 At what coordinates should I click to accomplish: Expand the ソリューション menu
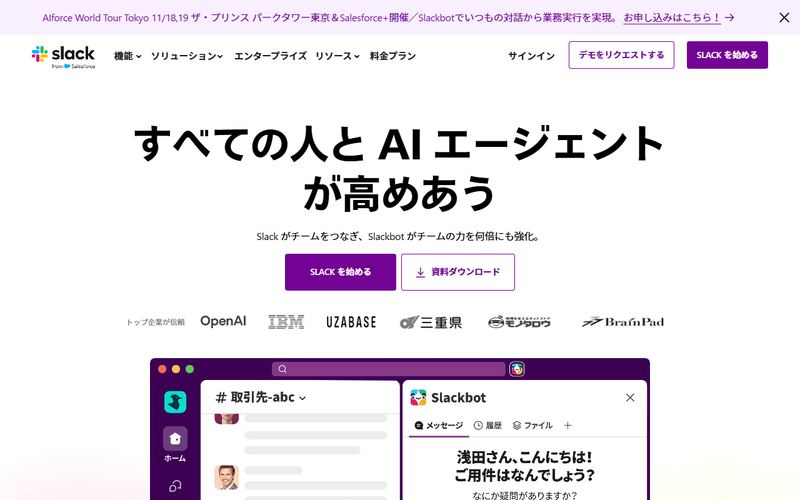[187, 56]
